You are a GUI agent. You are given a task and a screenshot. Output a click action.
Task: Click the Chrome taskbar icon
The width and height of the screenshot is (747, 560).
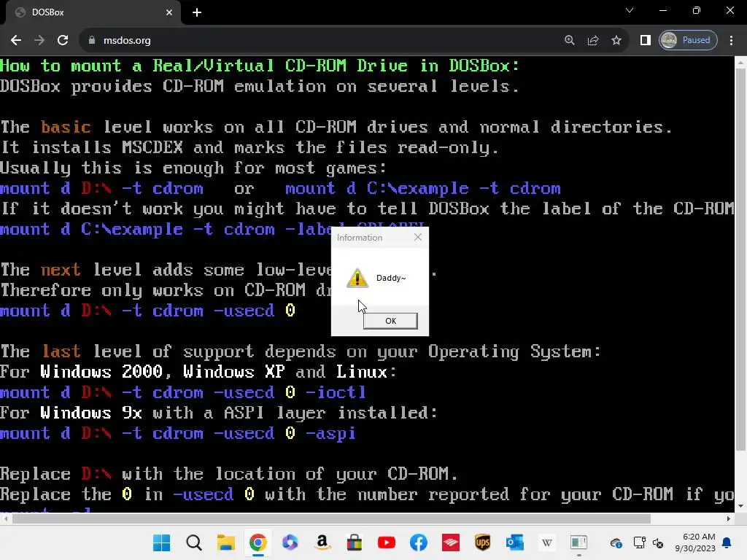pos(258,542)
